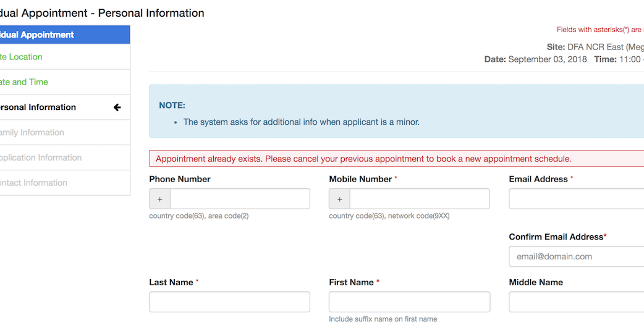Click into the Mobile Number field
The image size is (644, 334).
419,199
